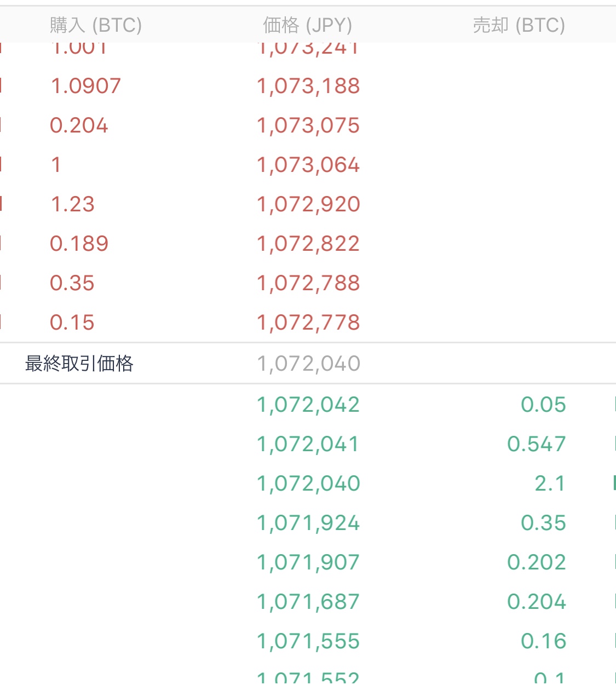
Task: Select the green bid price 1,072,040
Action: point(308,483)
